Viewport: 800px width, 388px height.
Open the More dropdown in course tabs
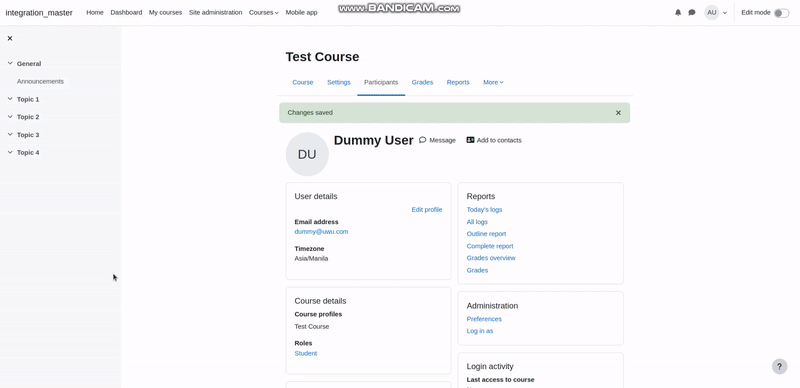(x=493, y=82)
